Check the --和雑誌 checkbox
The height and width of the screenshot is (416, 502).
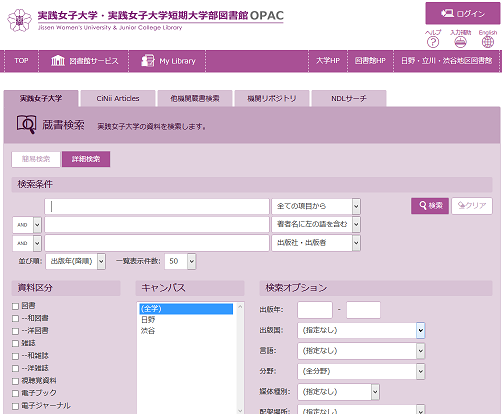pyautogui.click(x=15, y=356)
